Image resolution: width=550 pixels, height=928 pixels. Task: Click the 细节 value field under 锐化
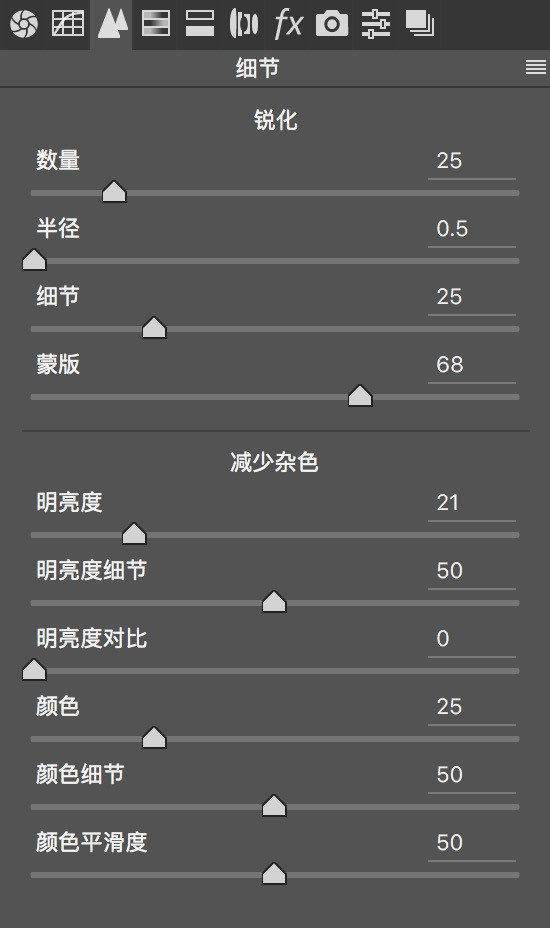coord(472,297)
